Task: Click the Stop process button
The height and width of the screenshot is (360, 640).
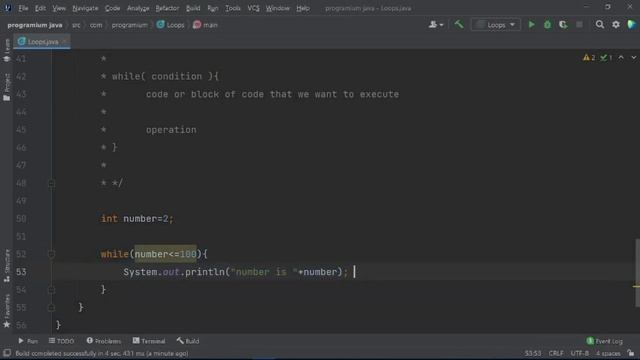Action: click(579, 25)
